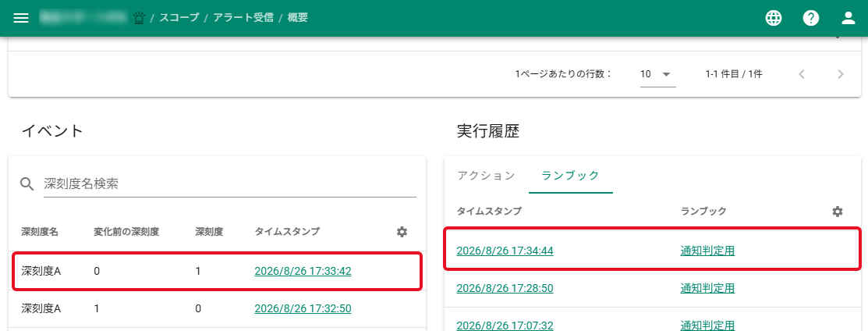
Task: Open the help question mark icon
Action: click(811, 18)
